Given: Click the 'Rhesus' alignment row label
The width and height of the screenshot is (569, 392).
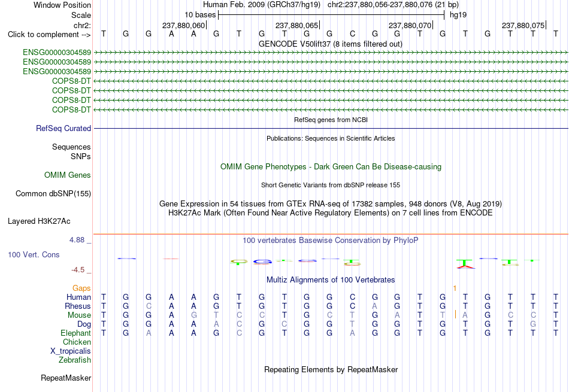Looking at the screenshot, I should pos(78,306).
